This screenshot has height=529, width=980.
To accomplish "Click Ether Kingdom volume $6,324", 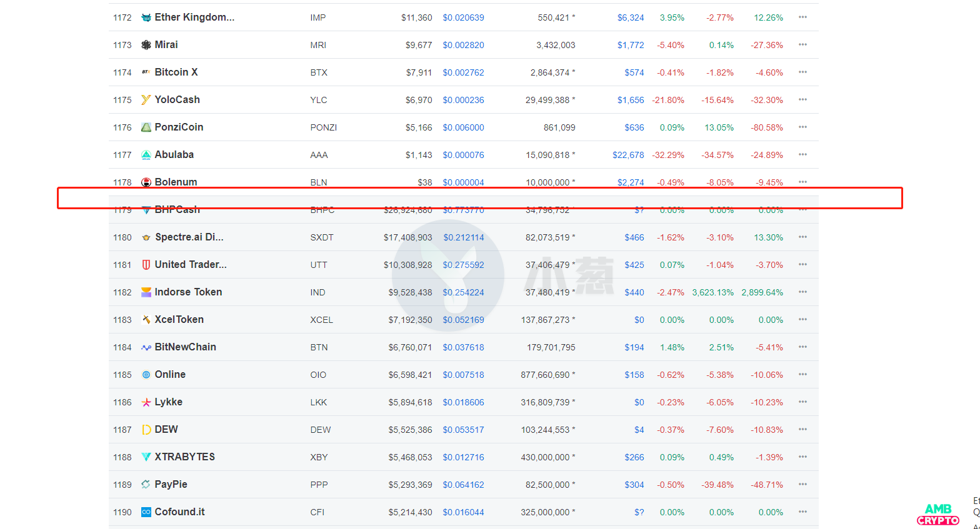I will (631, 17).
